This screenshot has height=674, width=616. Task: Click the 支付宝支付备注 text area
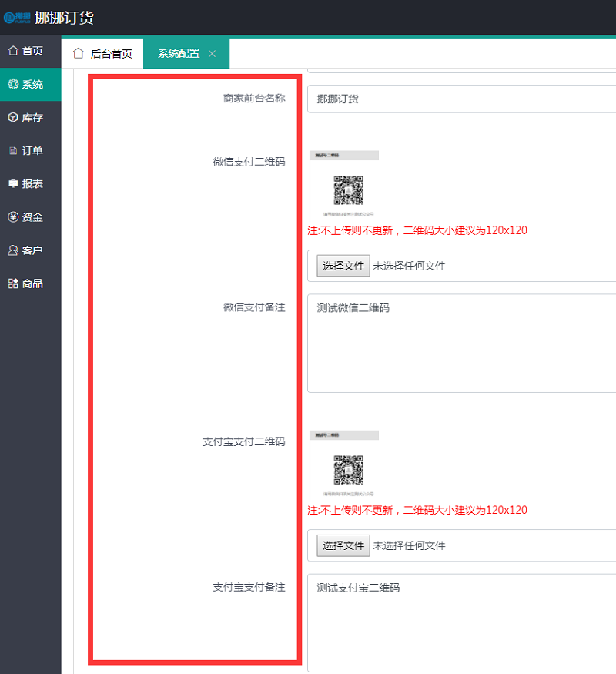click(x=462, y=622)
